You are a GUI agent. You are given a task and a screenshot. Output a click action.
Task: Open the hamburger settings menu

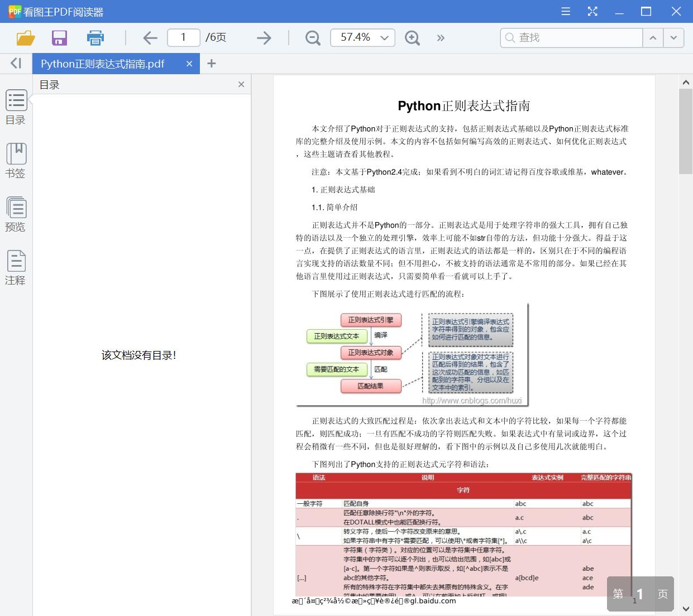tap(565, 11)
